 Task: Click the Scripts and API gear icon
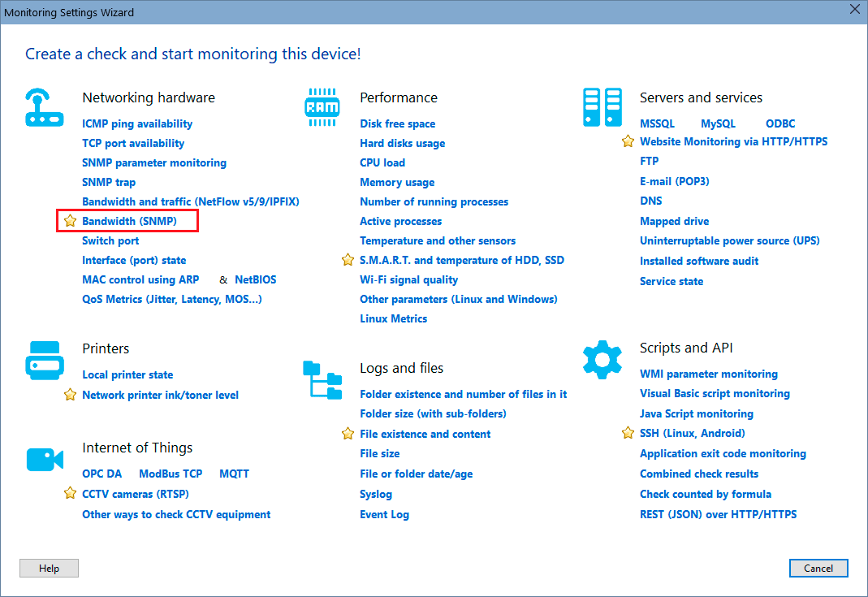tap(602, 358)
